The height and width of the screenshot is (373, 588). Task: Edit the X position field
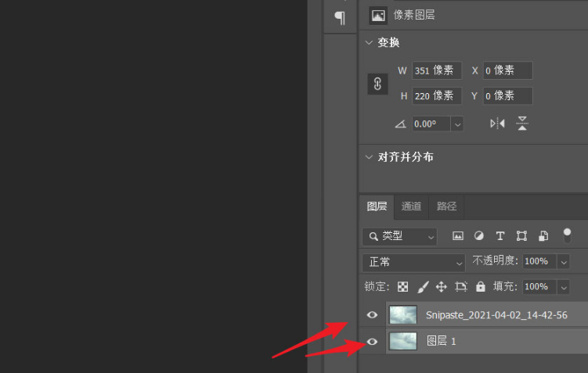[x=508, y=70]
